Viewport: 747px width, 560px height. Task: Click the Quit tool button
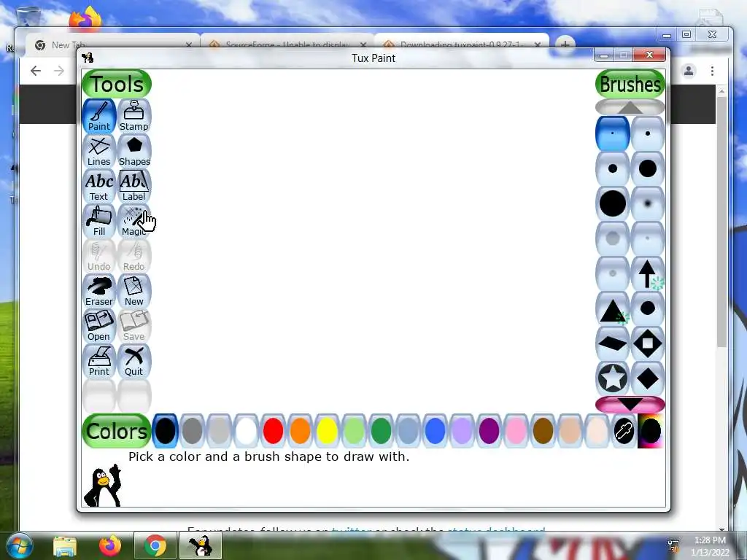[134, 361]
